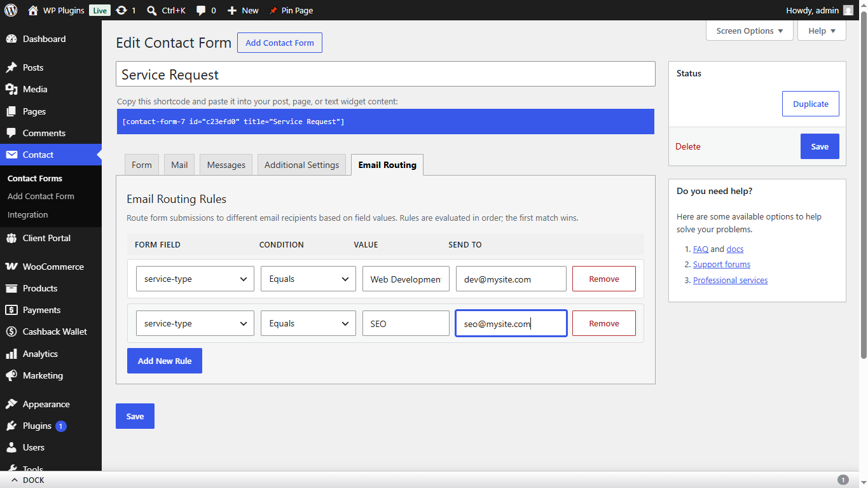Click the seo@mysite.com send-to field
This screenshot has width=868, height=488.
(x=511, y=323)
